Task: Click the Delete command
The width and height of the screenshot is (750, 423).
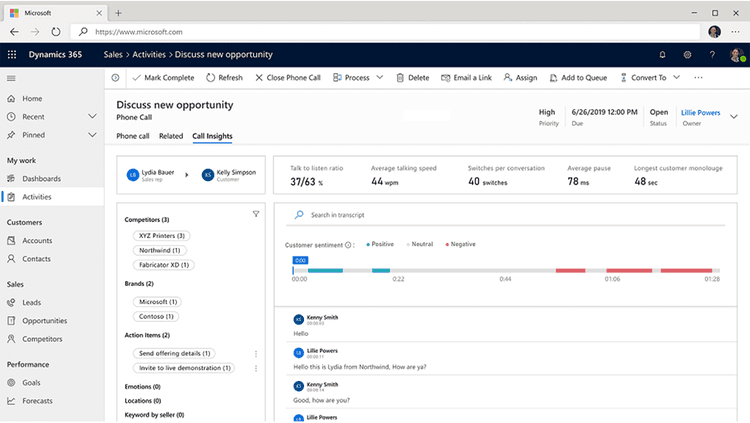Action: tap(412, 78)
